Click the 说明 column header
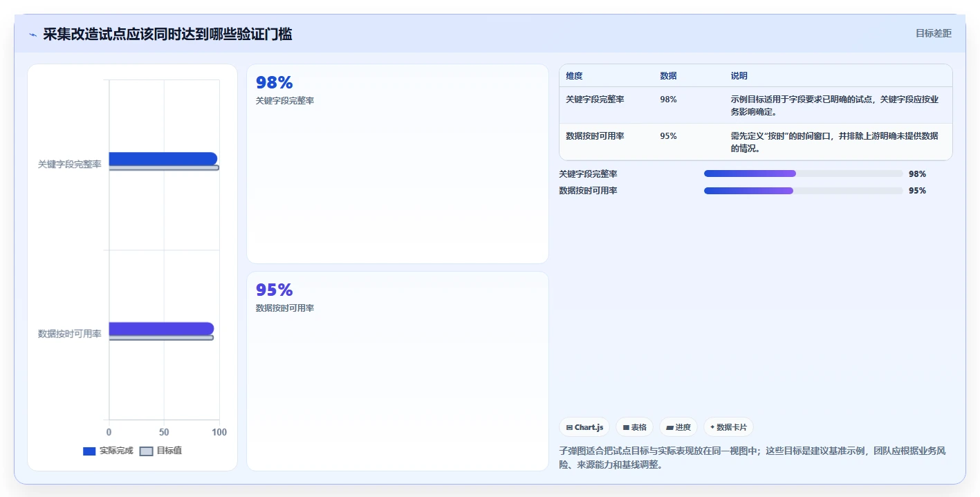This screenshot has height=497, width=980. coord(739,76)
